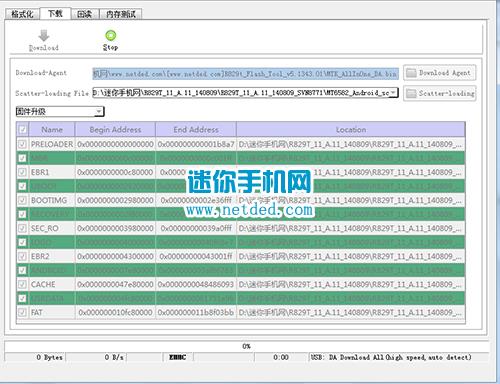500x384 pixels.
Task: Click the PRELOADER row location path
Action: tap(350, 144)
